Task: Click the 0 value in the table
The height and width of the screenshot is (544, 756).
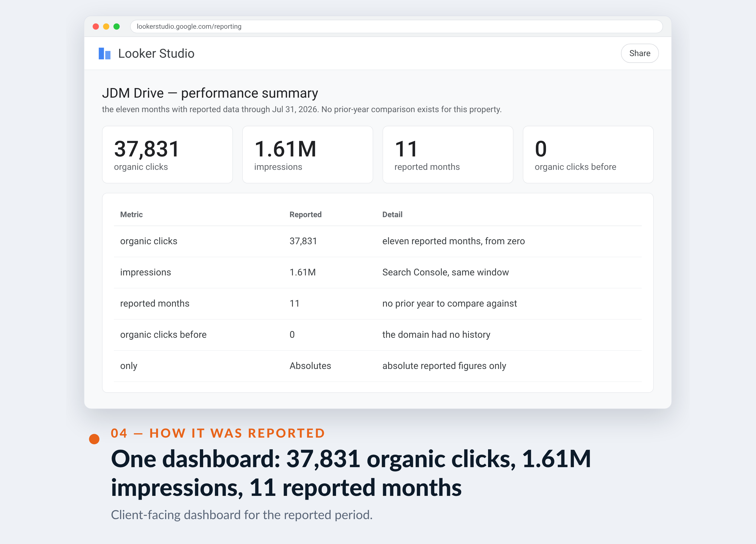Action: pyautogui.click(x=292, y=334)
